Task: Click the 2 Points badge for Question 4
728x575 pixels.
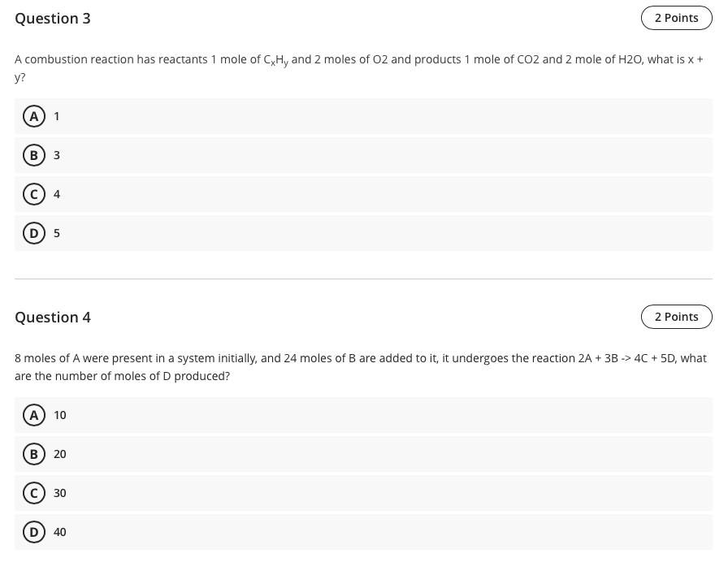Action: 677,317
